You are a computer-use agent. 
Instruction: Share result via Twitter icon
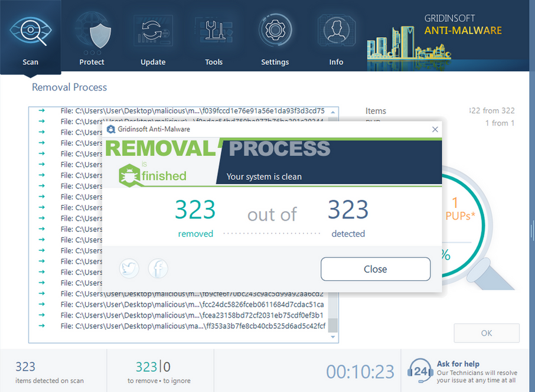pyautogui.click(x=129, y=269)
